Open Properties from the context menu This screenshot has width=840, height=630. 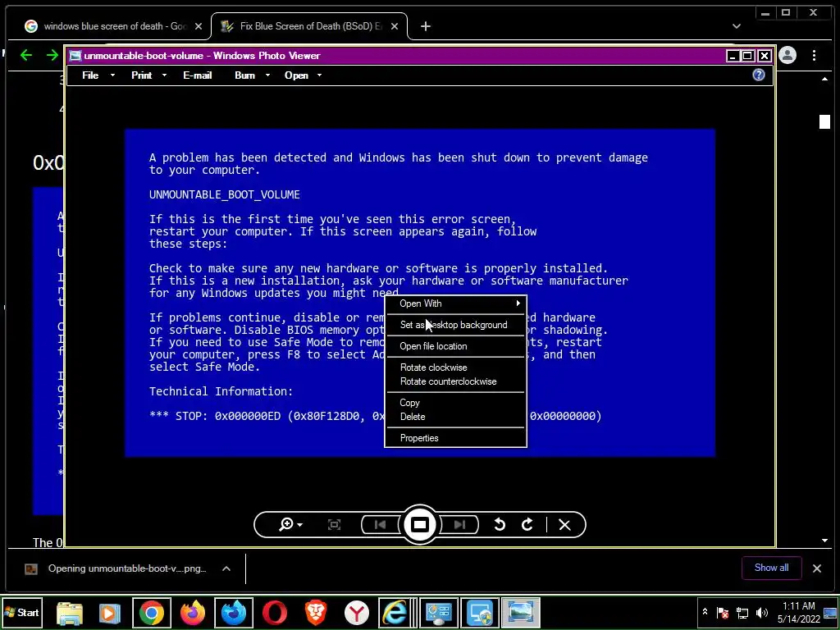(455, 438)
